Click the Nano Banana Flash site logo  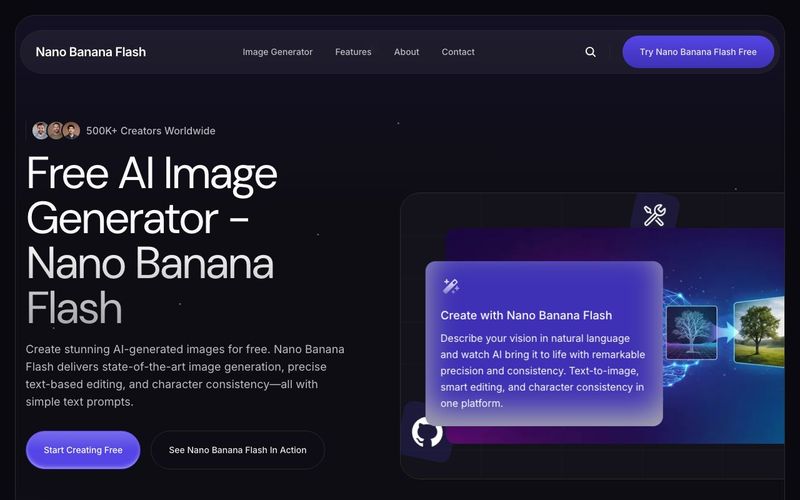(91, 52)
